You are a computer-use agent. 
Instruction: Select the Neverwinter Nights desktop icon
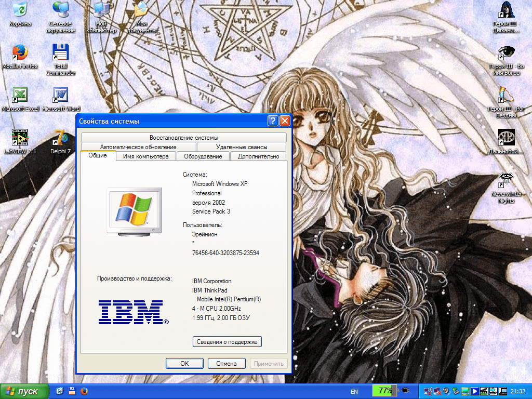(x=506, y=180)
